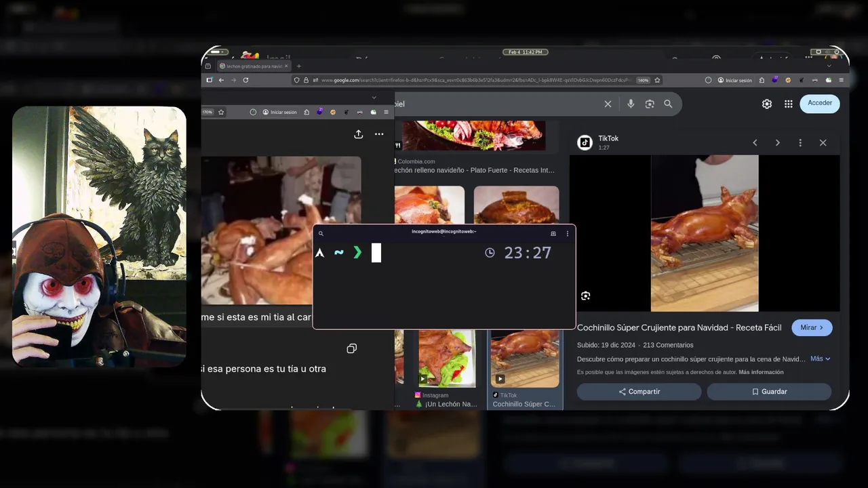The height and width of the screenshot is (488, 868).
Task: Open the terminal three-dot menu
Action: point(568,233)
